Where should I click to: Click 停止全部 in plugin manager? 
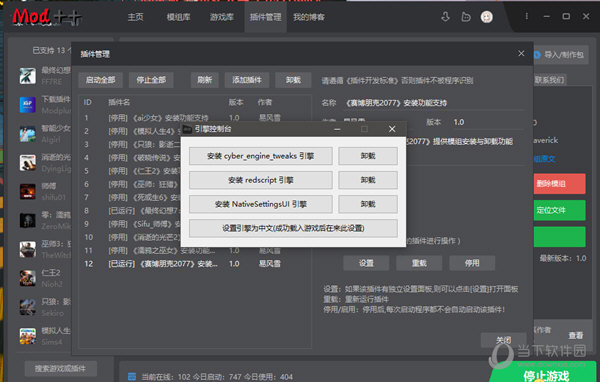pyautogui.click(x=151, y=80)
